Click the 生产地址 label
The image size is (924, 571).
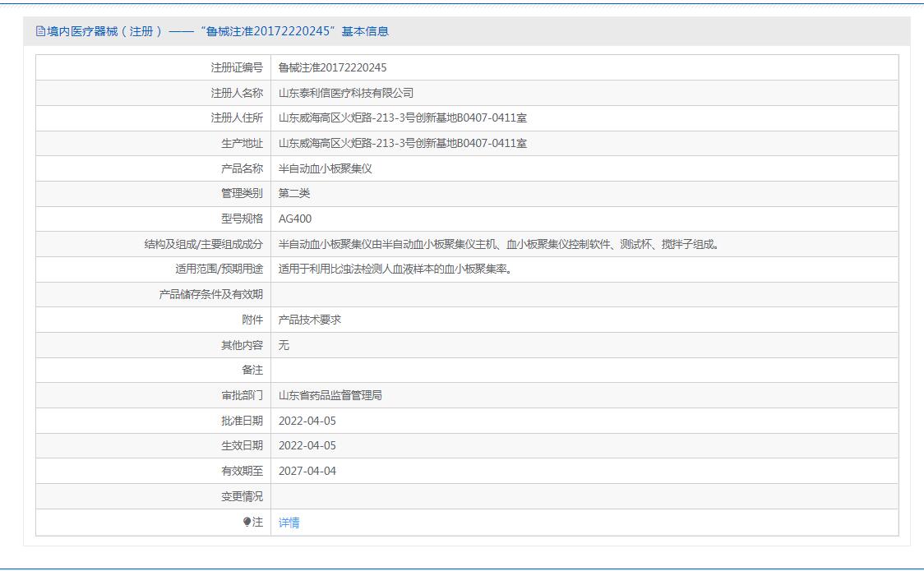pyautogui.click(x=243, y=144)
